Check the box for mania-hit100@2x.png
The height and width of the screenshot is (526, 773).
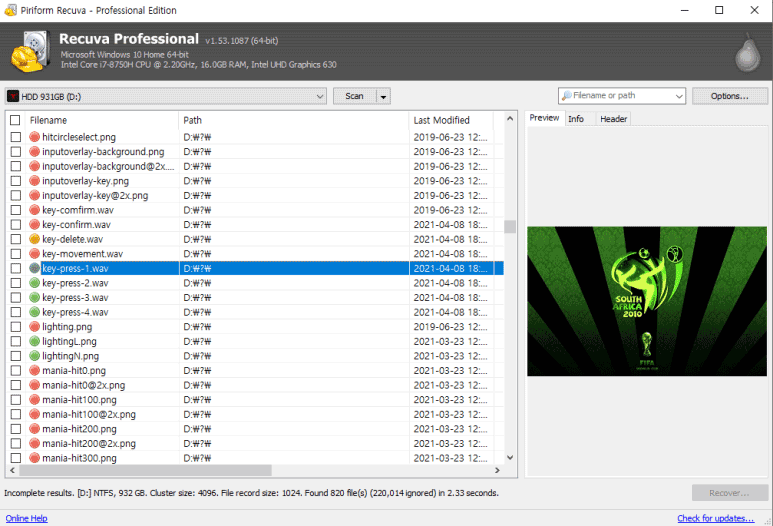click(x=16, y=414)
